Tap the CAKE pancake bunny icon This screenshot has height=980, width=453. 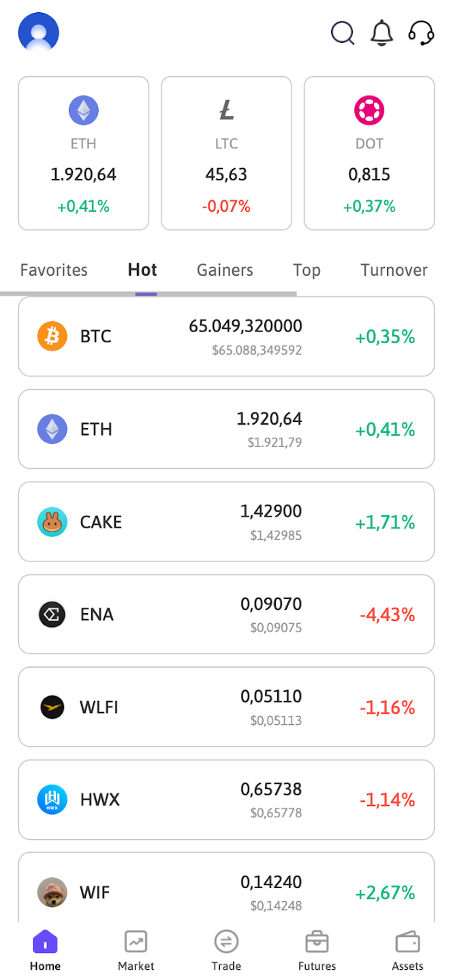click(x=52, y=522)
